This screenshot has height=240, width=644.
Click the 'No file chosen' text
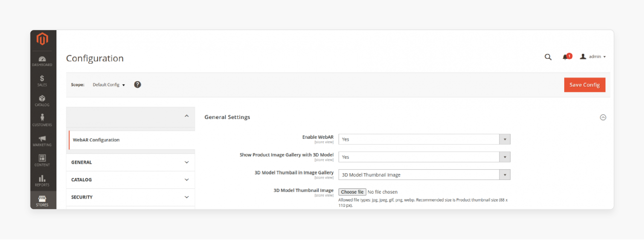click(383, 192)
